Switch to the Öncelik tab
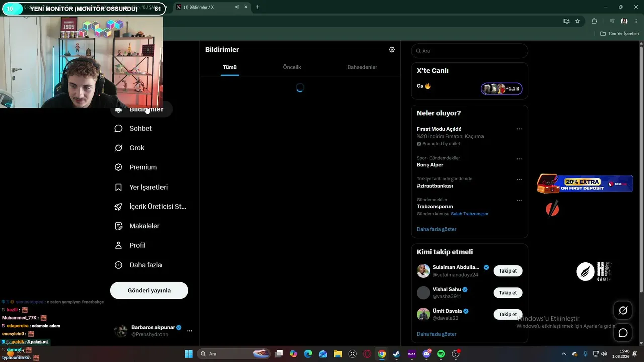Screen dimensions: 644x362 tap(292, 67)
